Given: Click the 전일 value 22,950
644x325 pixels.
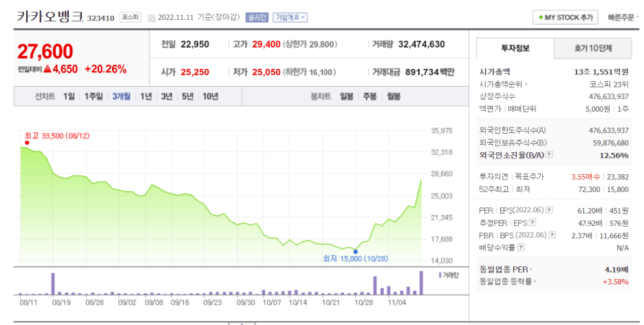Looking at the screenshot, I should (195, 44).
